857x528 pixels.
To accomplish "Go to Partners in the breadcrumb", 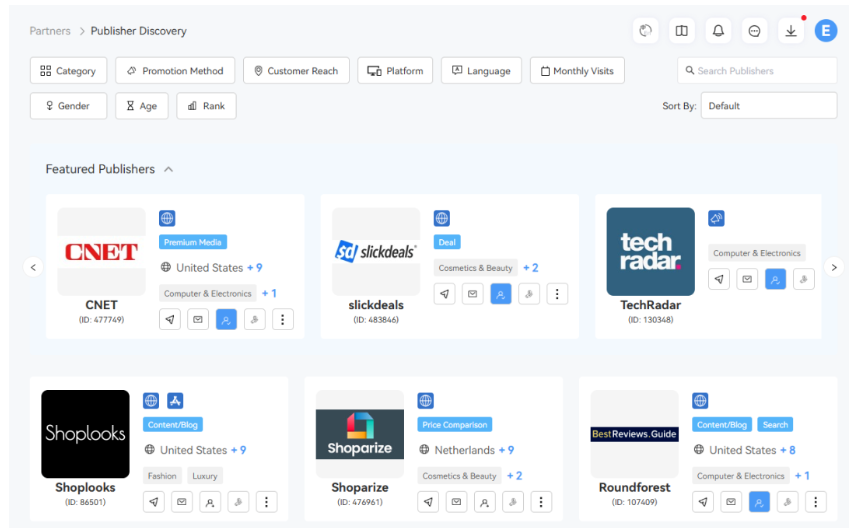I will (x=50, y=31).
